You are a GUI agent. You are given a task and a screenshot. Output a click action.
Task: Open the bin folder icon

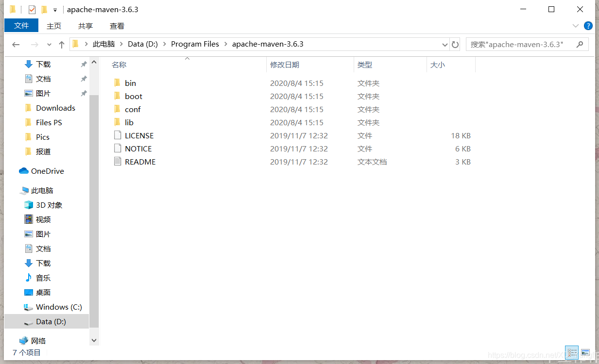pyautogui.click(x=117, y=83)
